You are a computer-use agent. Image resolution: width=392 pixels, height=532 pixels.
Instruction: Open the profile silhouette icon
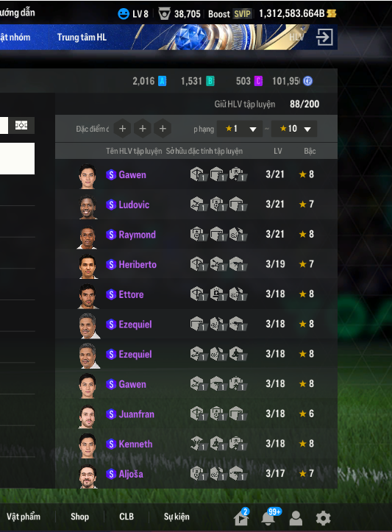click(296, 518)
